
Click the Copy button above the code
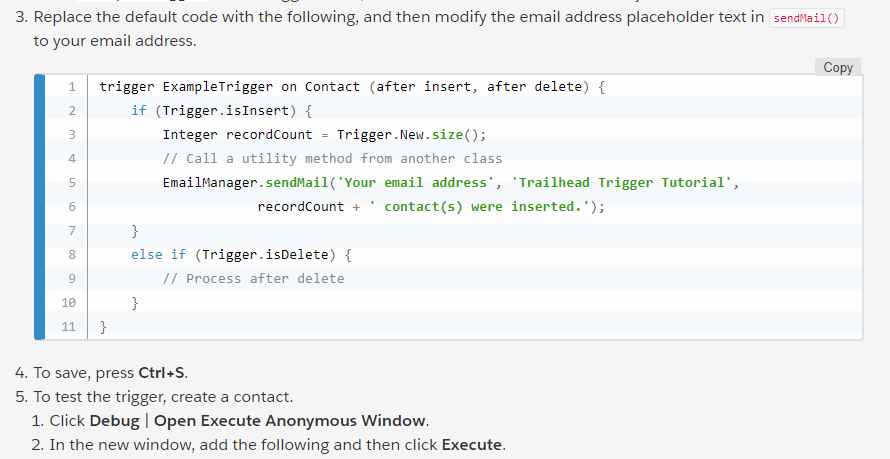pos(838,67)
